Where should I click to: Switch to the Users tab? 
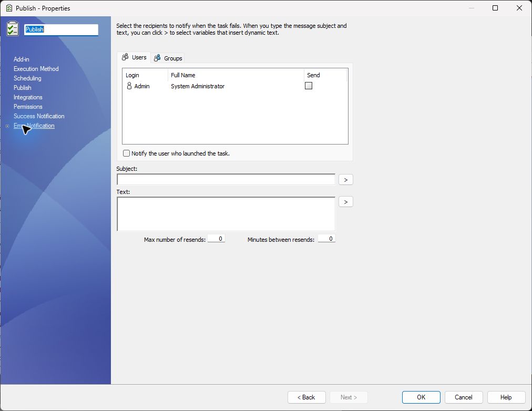click(x=134, y=57)
